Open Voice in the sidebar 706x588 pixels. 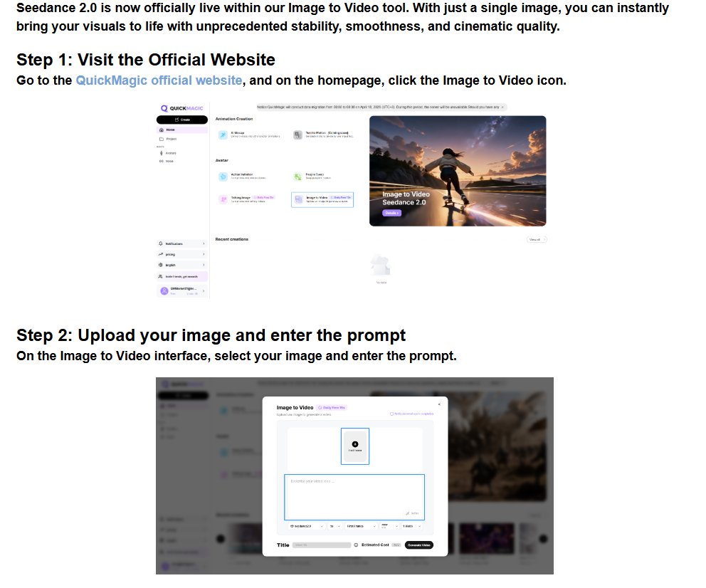point(167,161)
